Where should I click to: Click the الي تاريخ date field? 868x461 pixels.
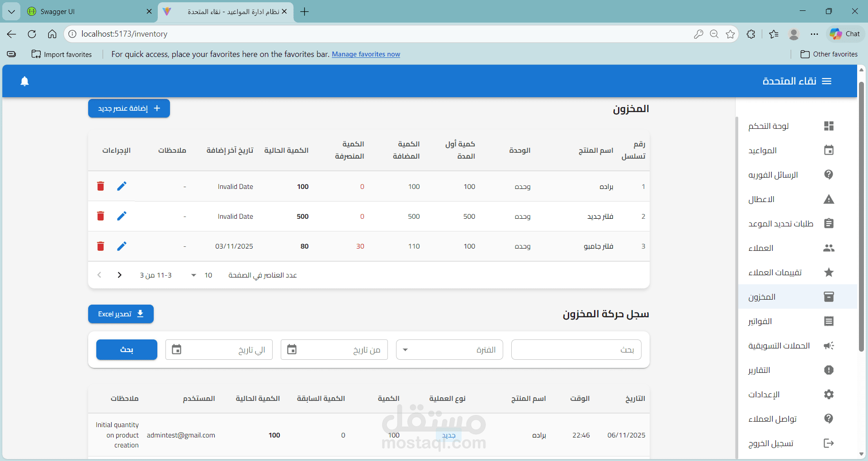pos(219,350)
